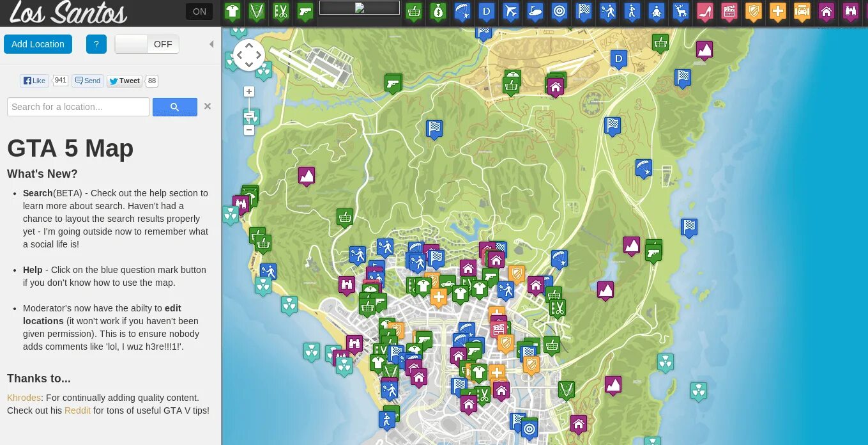Toggle the high heel shoe filter
This screenshot has width=868, height=445.
click(705, 12)
